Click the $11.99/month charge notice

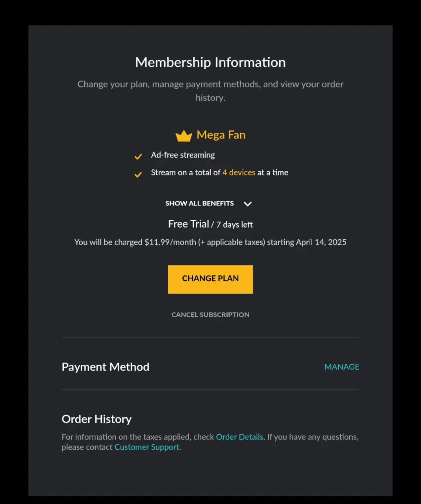[x=210, y=242]
